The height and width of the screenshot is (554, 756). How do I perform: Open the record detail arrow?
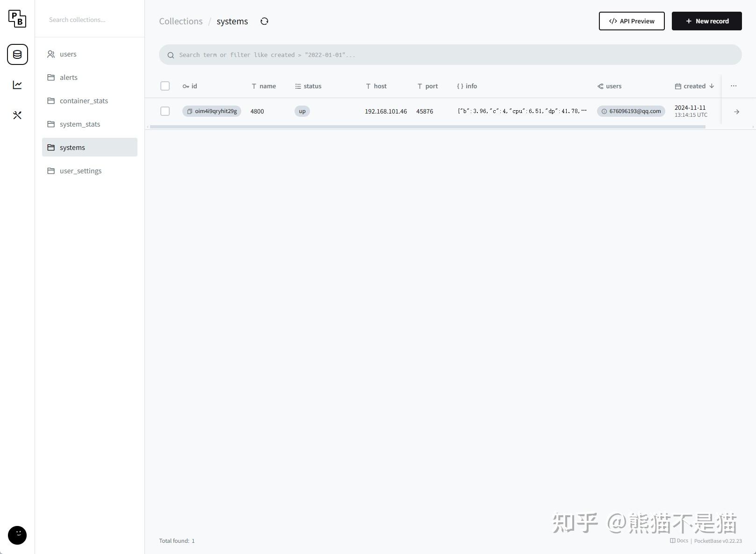736,112
